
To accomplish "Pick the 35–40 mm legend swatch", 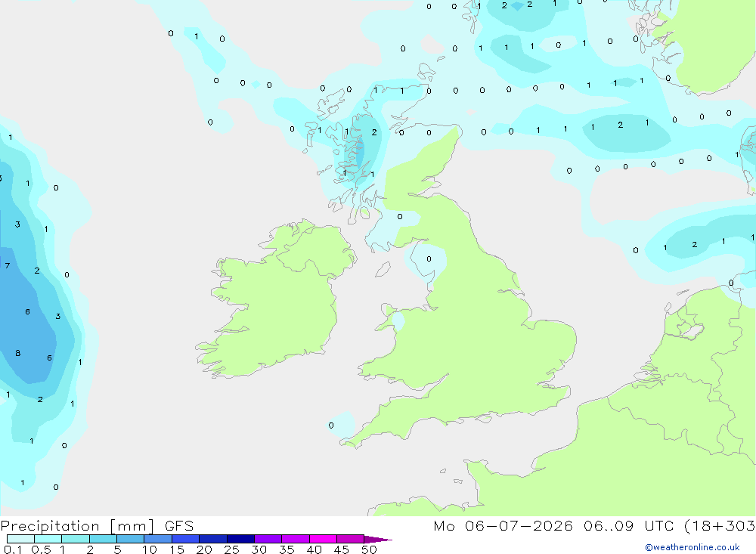I will pyautogui.click(x=296, y=539).
